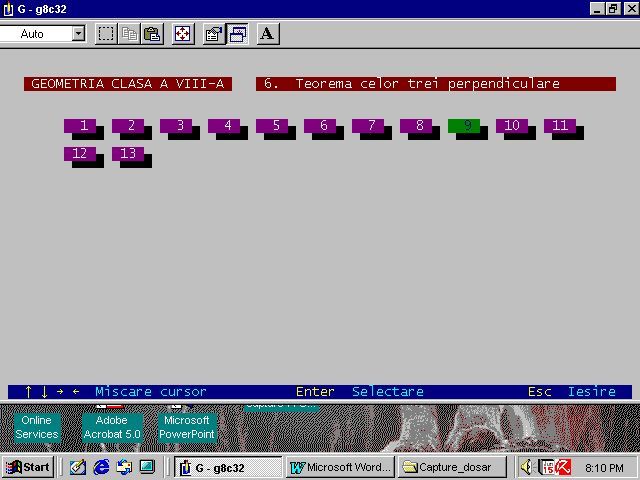Restore the G - g8c32 window size
This screenshot has width=640, height=480.
pos(613,9)
